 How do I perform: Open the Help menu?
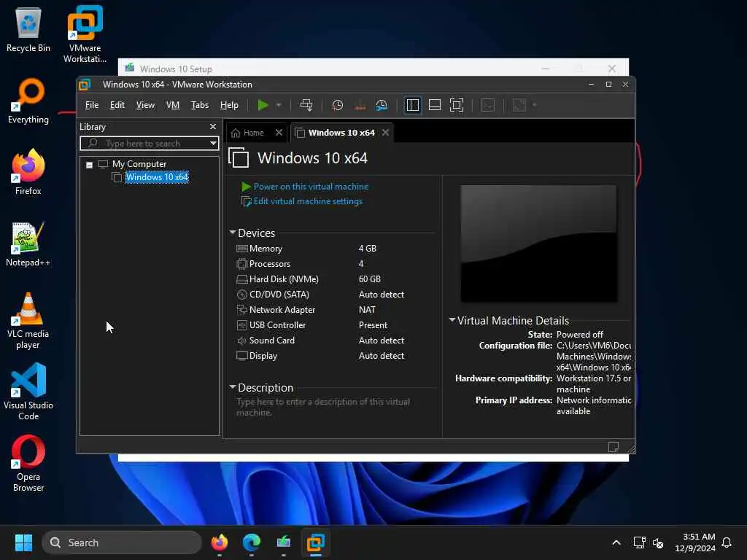coord(229,105)
